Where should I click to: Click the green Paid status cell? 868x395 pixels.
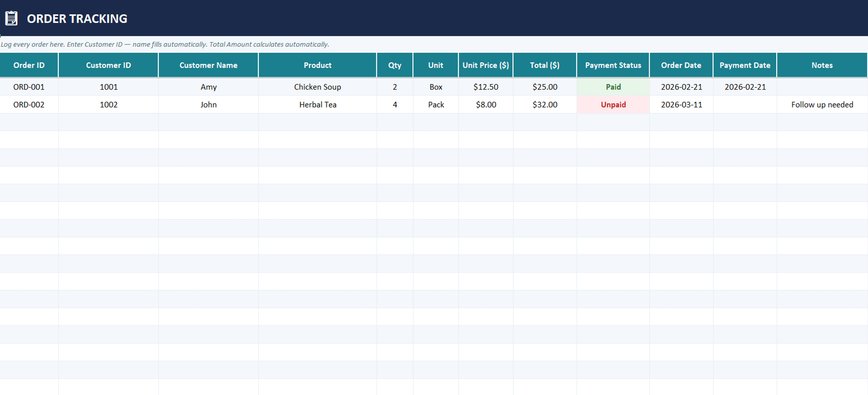613,87
